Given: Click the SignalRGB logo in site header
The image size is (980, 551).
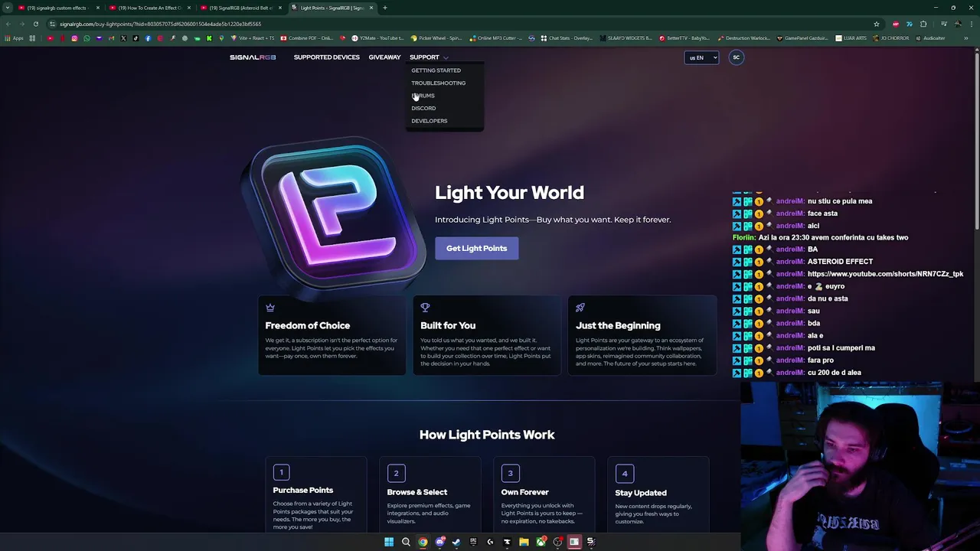Looking at the screenshot, I should pyautogui.click(x=253, y=57).
